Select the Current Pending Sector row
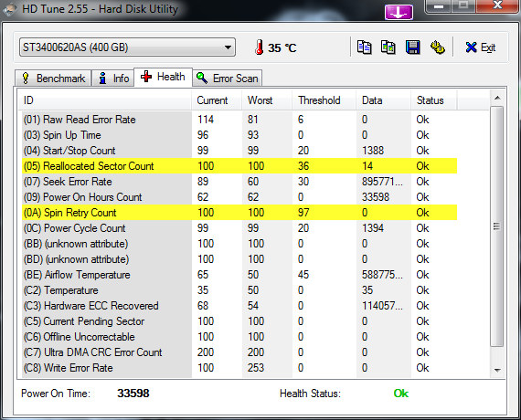 point(239,321)
